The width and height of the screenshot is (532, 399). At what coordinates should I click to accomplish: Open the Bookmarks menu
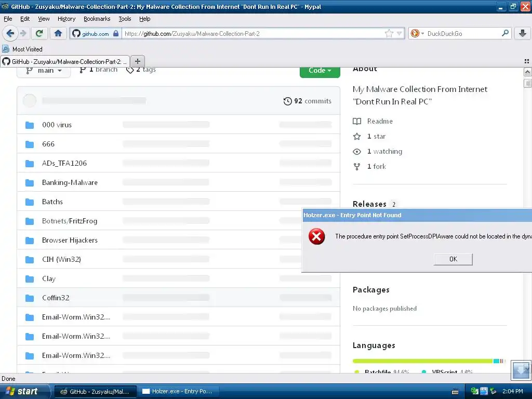click(97, 19)
